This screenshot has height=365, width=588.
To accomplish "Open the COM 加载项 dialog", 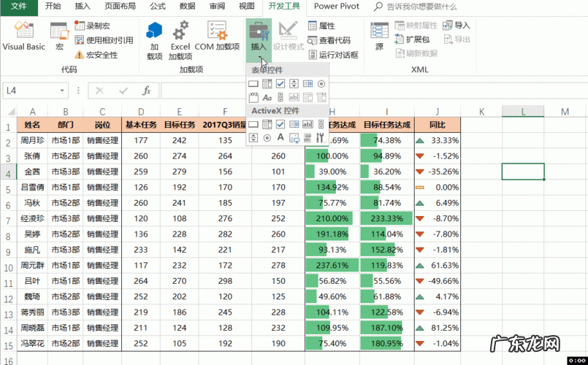I will 217,36.
